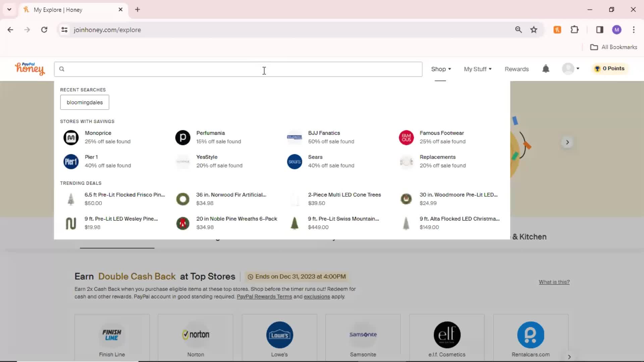Click the & Kitchen category tab
This screenshot has height=362, width=644.
click(x=529, y=237)
